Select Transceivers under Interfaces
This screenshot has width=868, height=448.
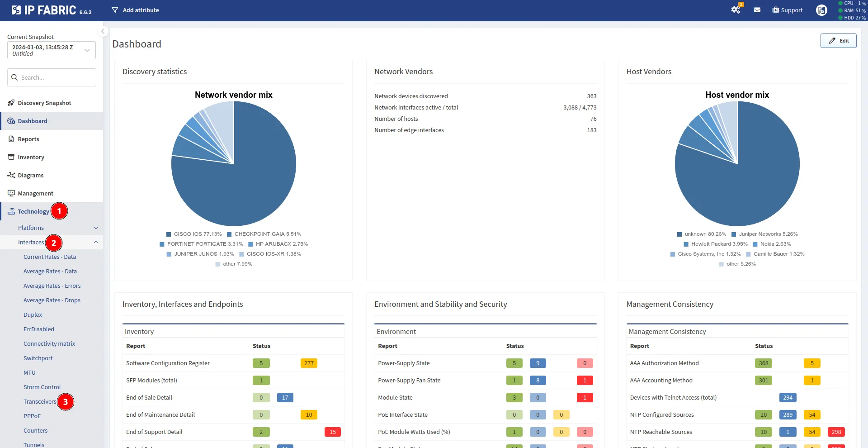(x=40, y=401)
